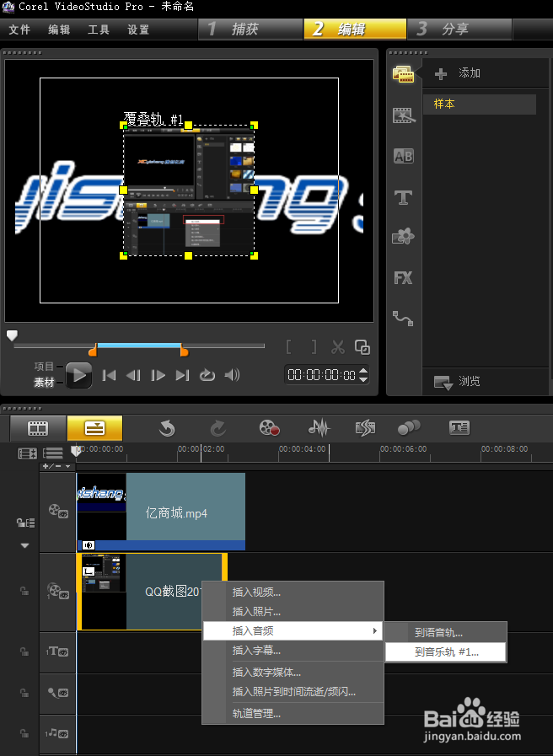553x756 pixels.
Task: Open the 工具 menu
Action: [99, 29]
